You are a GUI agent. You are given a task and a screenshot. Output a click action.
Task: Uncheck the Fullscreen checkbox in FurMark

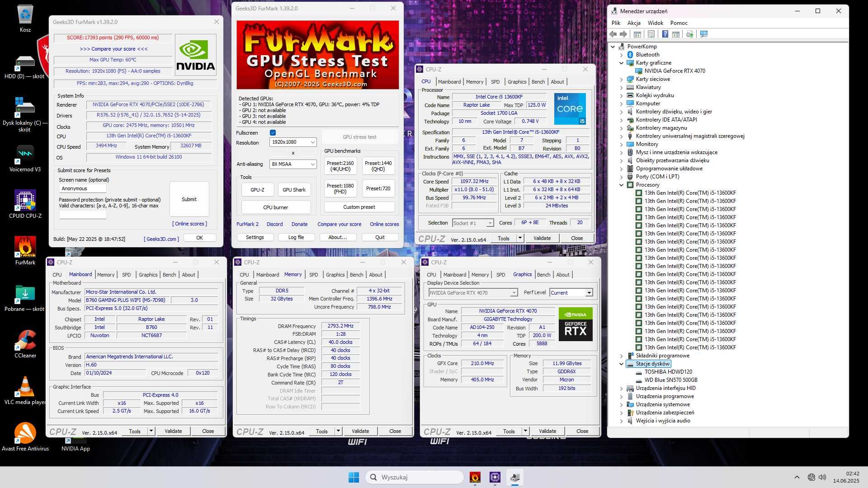273,132
